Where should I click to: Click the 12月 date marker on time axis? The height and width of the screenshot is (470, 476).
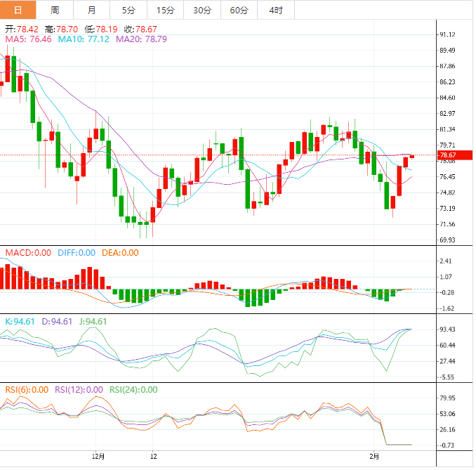[x=98, y=456]
